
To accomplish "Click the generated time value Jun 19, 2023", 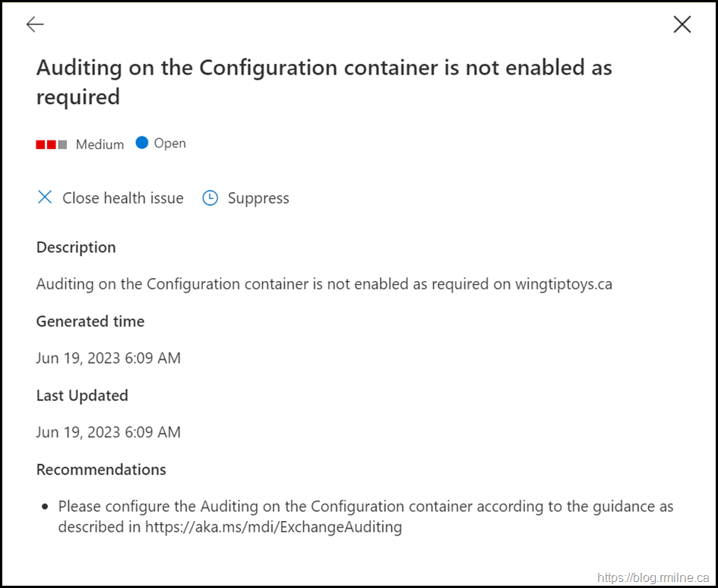I will pos(108,358).
